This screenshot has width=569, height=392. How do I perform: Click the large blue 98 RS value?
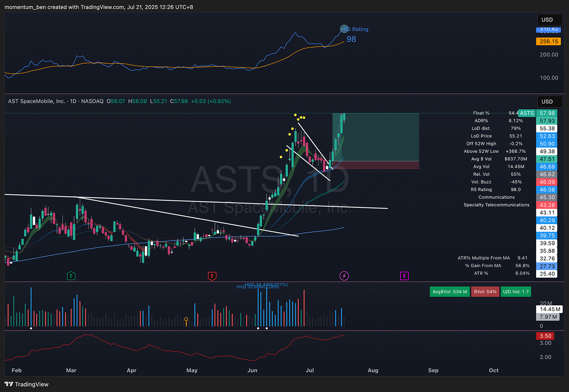[351, 39]
